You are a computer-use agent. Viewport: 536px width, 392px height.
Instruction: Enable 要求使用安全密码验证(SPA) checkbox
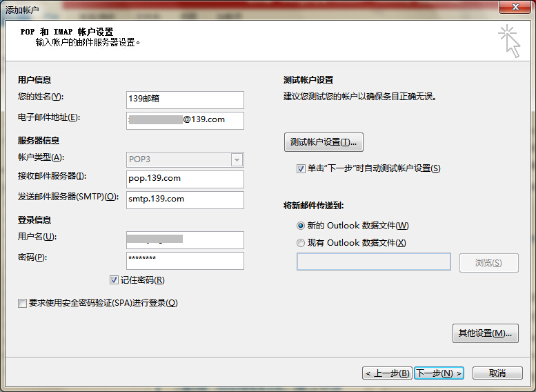(x=23, y=303)
